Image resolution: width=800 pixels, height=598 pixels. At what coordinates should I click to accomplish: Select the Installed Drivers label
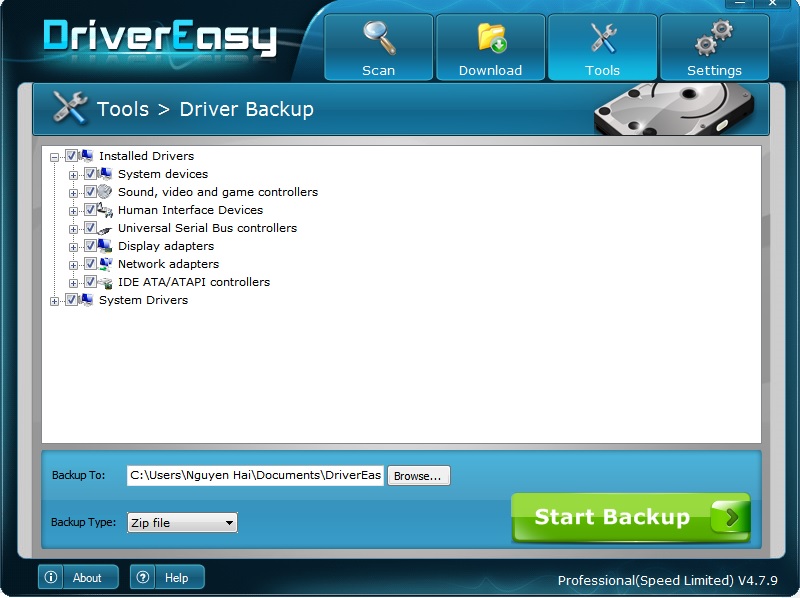click(146, 156)
